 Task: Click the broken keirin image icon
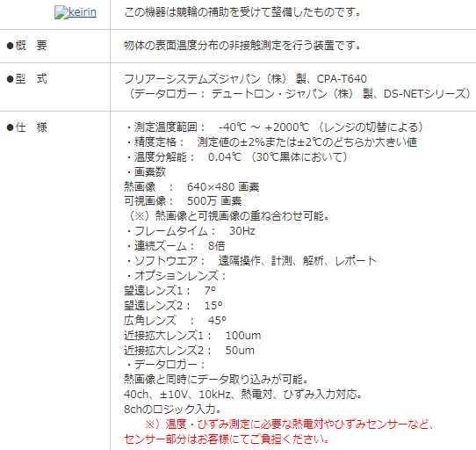pyautogui.click(x=61, y=13)
